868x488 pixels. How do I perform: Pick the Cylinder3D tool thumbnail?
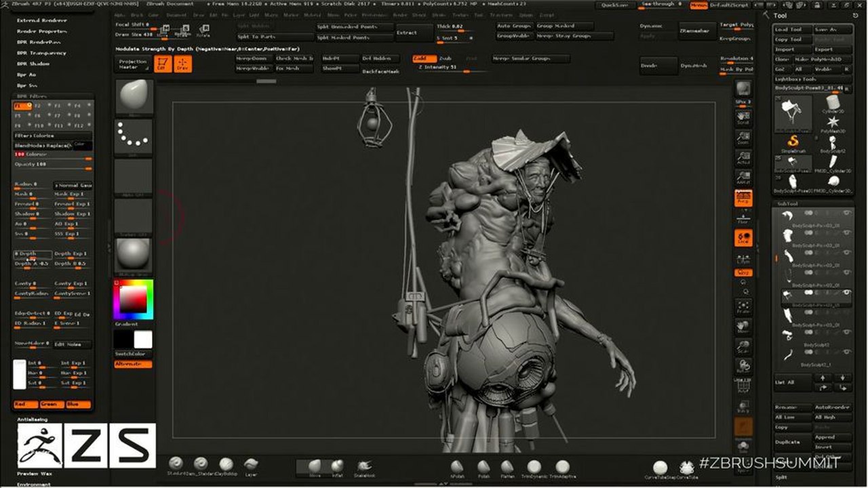click(833, 103)
